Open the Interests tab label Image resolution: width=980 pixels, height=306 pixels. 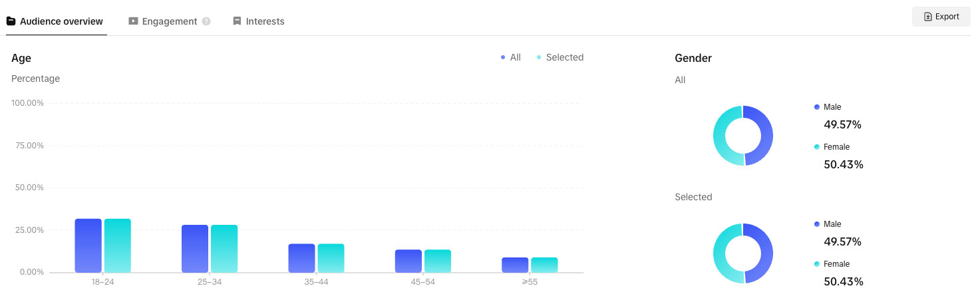[x=265, y=21]
